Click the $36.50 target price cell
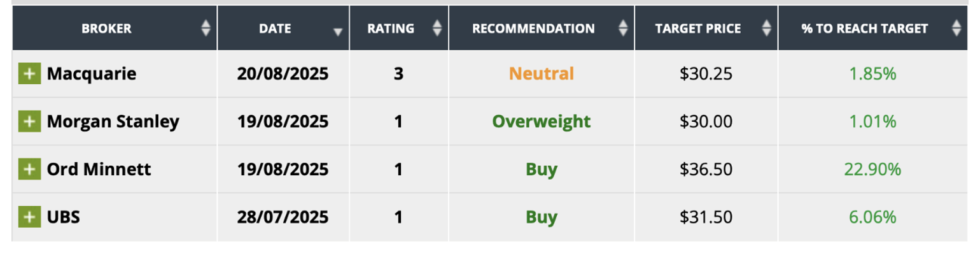 pyautogui.click(x=706, y=170)
